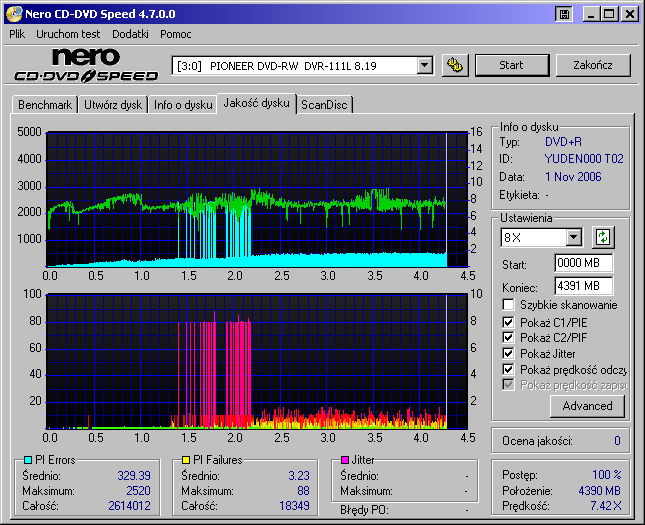Click the Postęp value 100 %
The height and width of the screenshot is (525, 645).
tap(607, 475)
